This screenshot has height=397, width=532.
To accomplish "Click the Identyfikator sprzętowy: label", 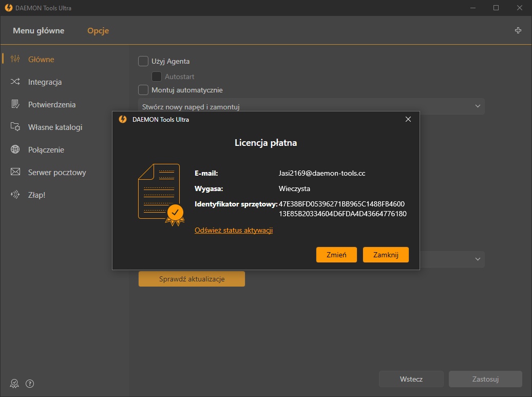I will [236, 204].
